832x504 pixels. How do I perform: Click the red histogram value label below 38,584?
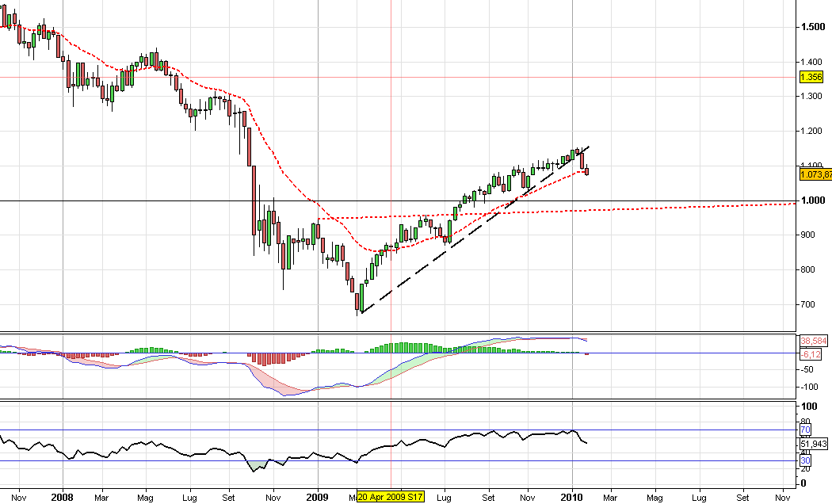[x=811, y=354]
